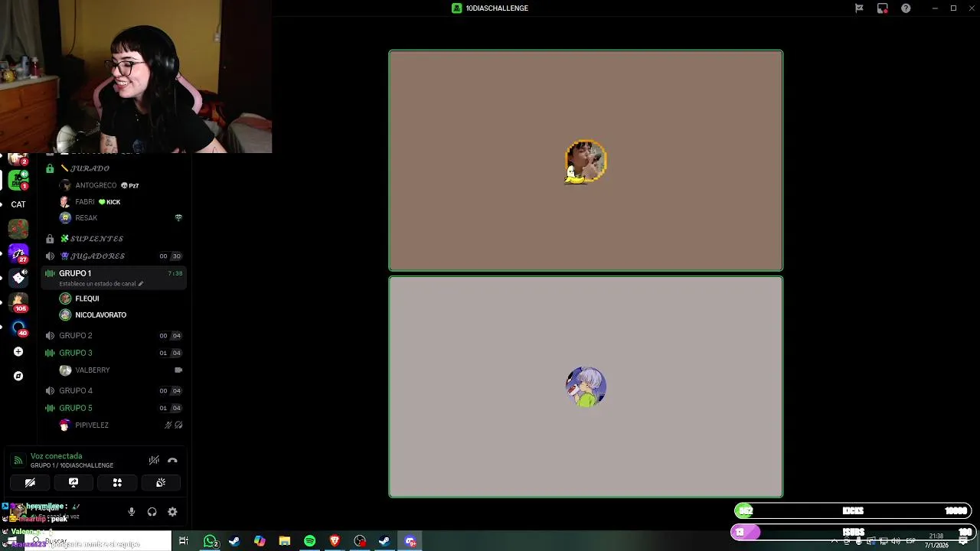Deafen audio with the headphones icon
980x551 pixels.
pyautogui.click(x=152, y=512)
